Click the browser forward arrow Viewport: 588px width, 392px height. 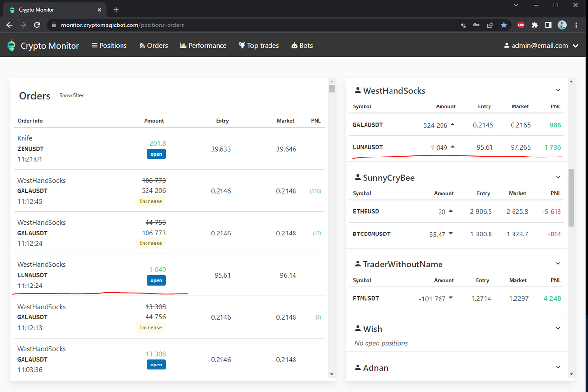[x=23, y=25]
